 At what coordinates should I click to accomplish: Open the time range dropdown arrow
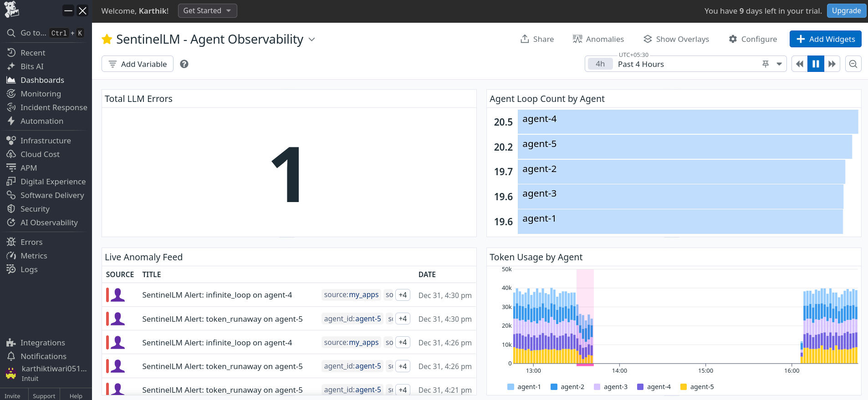click(x=779, y=64)
